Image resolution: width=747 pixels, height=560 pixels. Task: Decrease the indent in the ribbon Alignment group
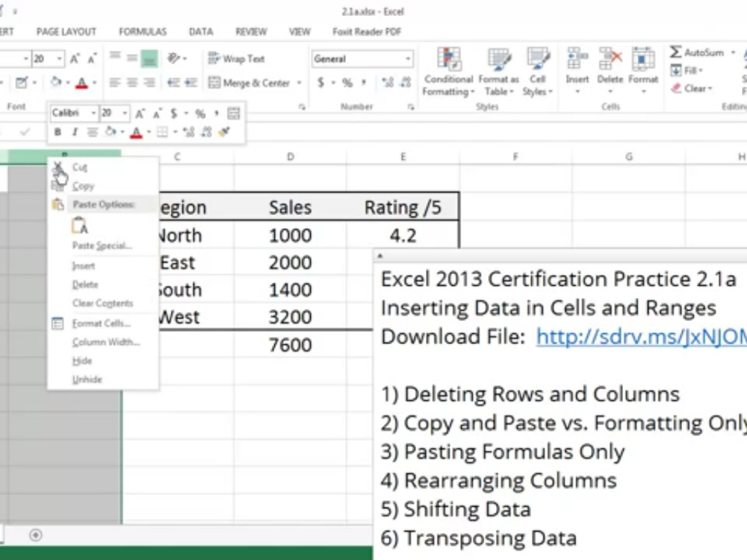pyautogui.click(x=173, y=82)
